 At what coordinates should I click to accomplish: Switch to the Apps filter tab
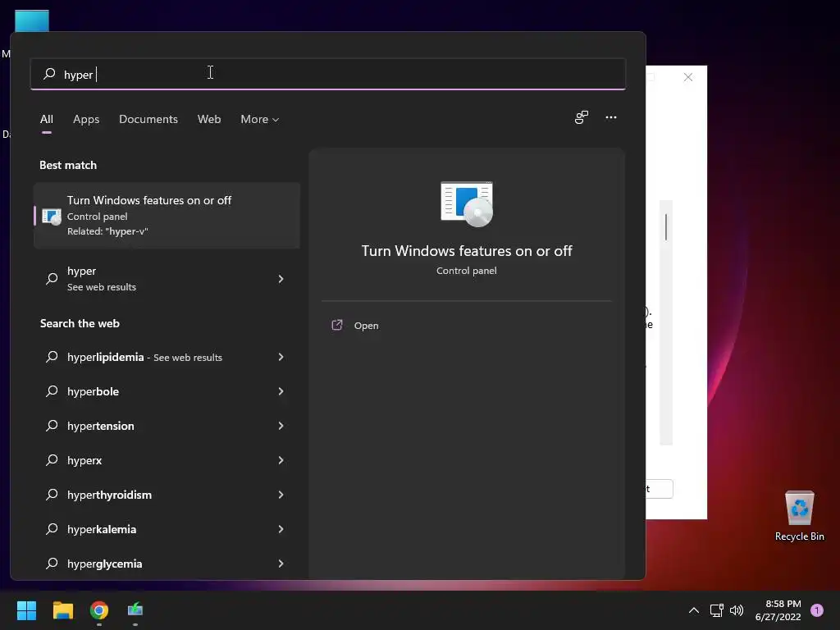point(86,119)
